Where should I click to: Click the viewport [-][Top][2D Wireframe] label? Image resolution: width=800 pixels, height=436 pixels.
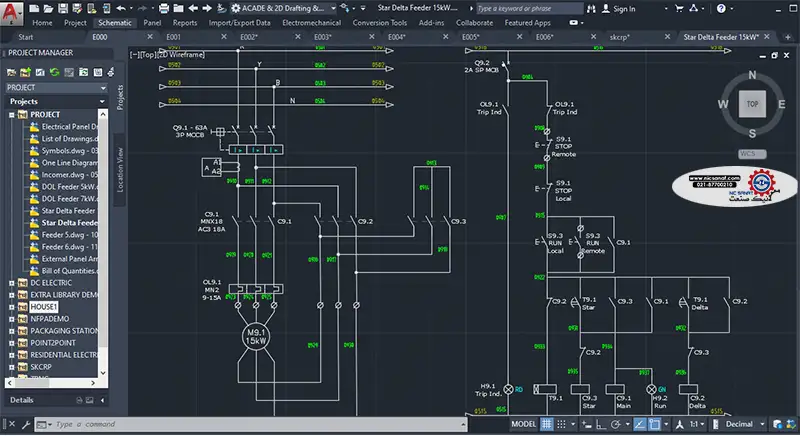pos(167,55)
